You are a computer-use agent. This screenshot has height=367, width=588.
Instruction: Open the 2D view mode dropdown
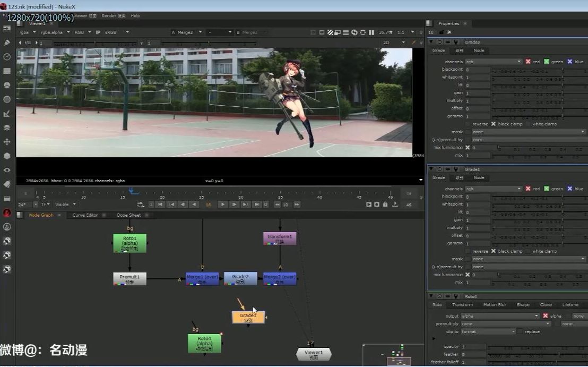coord(394,43)
